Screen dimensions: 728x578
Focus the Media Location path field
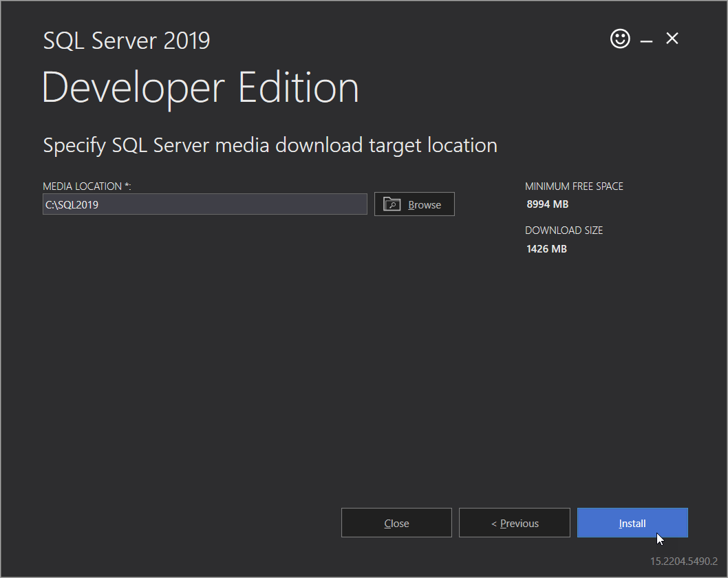tap(205, 204)
